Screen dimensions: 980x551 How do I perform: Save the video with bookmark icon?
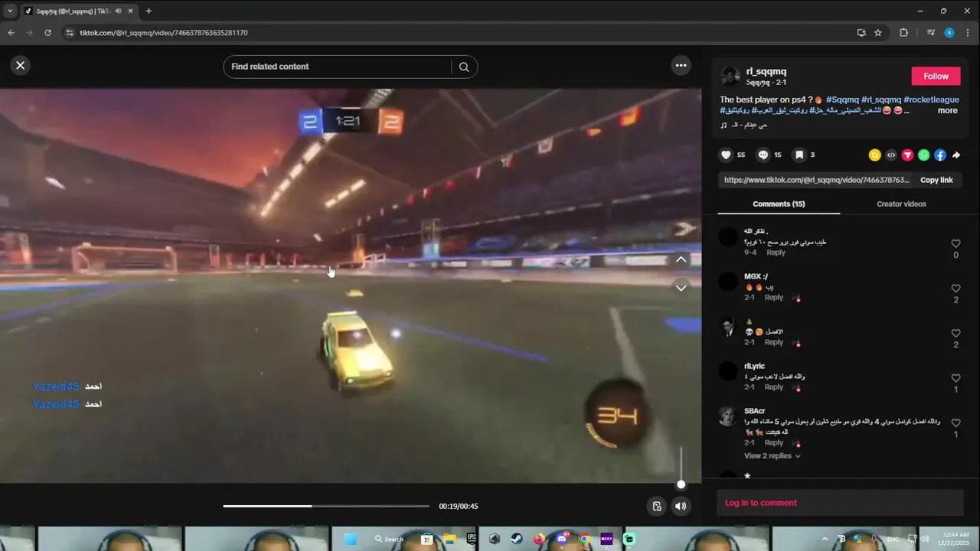coord(799,155)
